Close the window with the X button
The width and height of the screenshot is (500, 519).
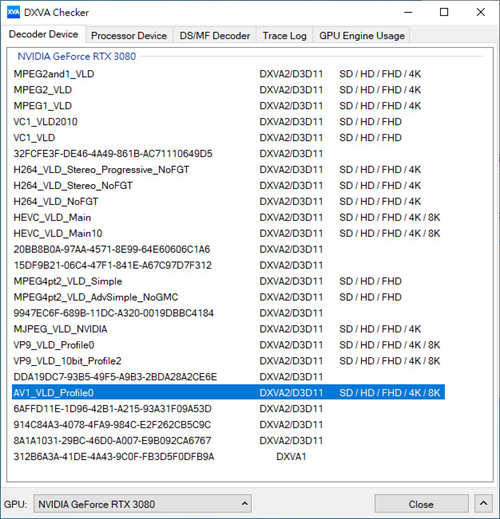(x=480, y=13)
